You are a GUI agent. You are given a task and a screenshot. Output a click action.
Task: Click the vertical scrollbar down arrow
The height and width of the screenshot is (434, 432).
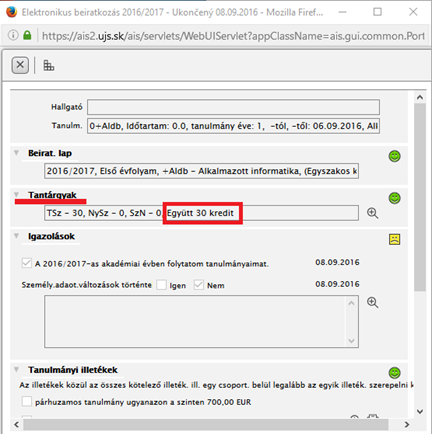click(x=420, y=412)
